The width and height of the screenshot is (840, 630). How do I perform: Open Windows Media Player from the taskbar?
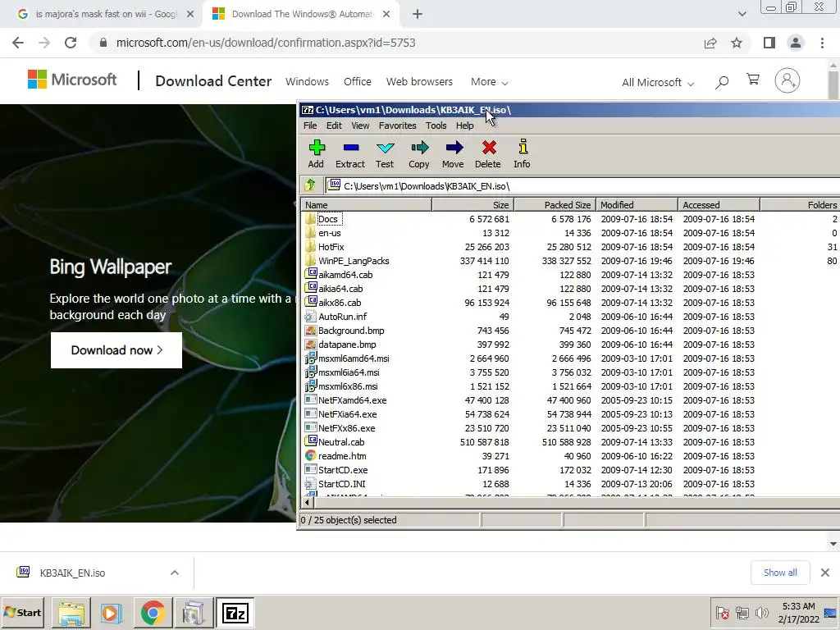tap(112, 612)
